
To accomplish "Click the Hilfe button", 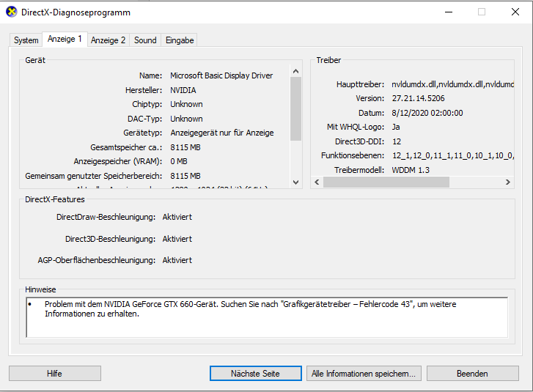I will [x=55, y=374].
